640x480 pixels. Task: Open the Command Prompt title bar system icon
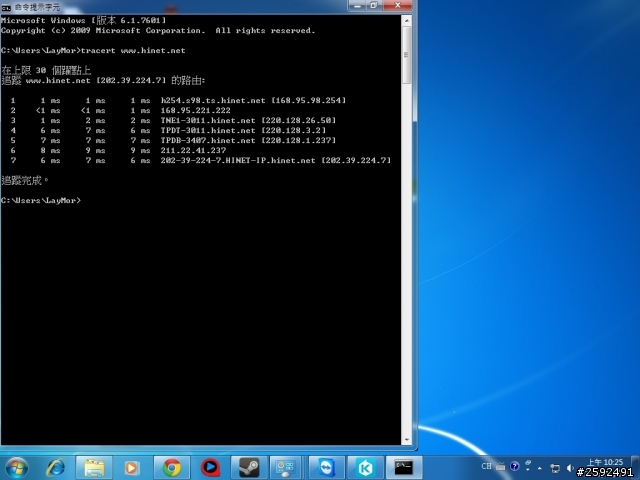6,7
